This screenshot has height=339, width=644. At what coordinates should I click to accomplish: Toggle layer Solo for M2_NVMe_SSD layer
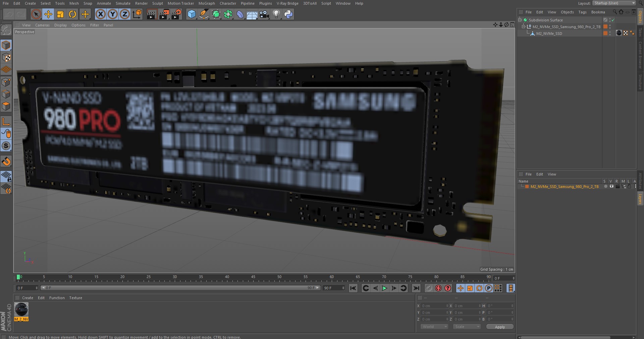click(x=605, y=187)
